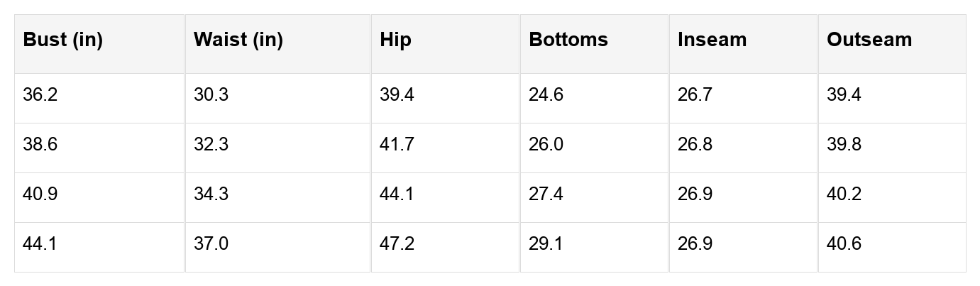Select the outseam value 39.8

pyautogui.click(x=844, y=145)
